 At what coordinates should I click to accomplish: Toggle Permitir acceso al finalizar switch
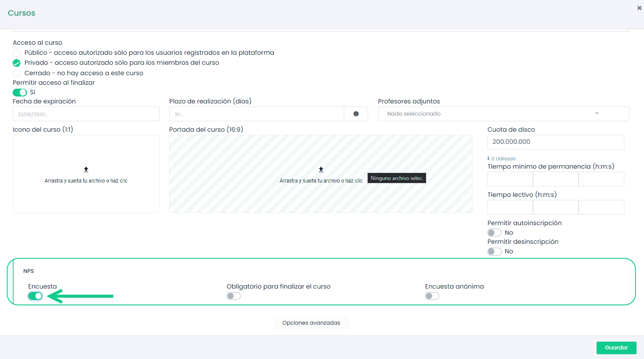pyautogui.click(x=20, y=92)
